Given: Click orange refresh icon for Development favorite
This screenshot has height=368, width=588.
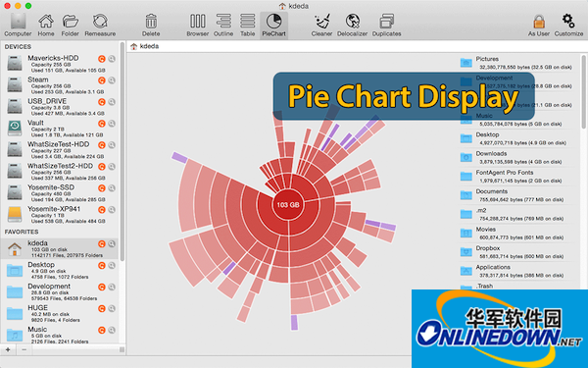Looking at the screenshot, I should pyautogui.click(x=102, y=288).
